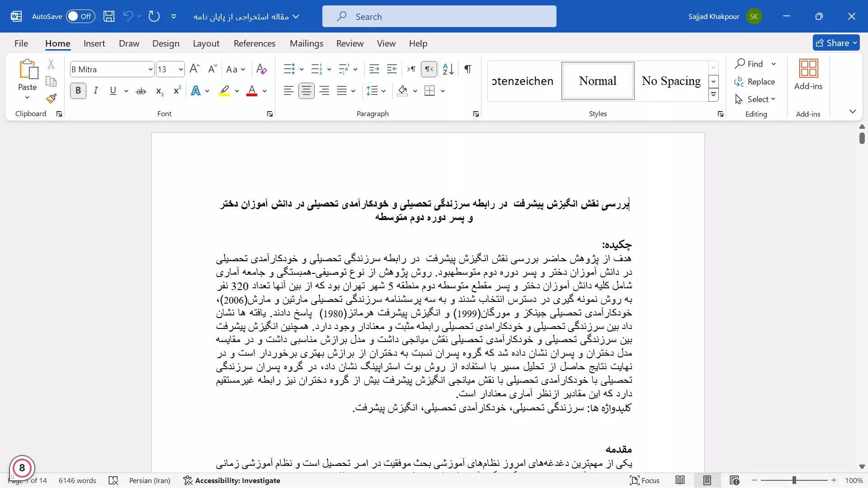Toggle the AutoSave switch
The width and height of the screenshot is (868, 488).
(80, 17)
